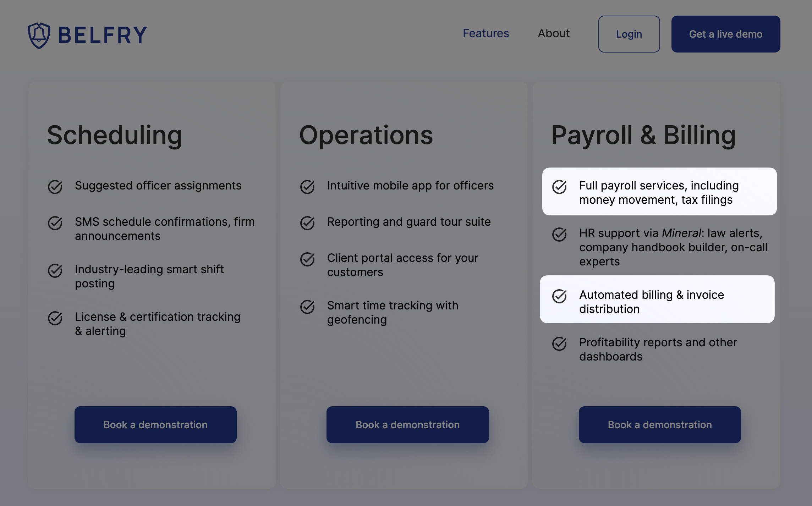
Task: Click the checkmark for Intuitive mobile app for officers
Action: click(x=308, y=187)
